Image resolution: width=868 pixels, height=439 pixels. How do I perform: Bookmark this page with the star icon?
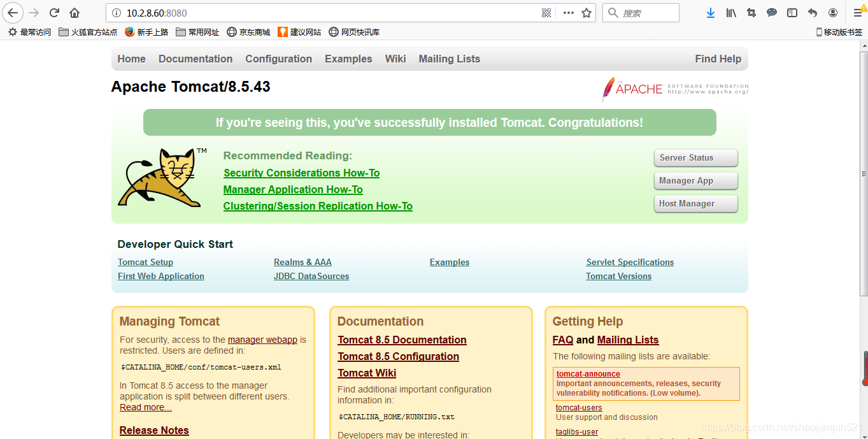tap(587, 13)
